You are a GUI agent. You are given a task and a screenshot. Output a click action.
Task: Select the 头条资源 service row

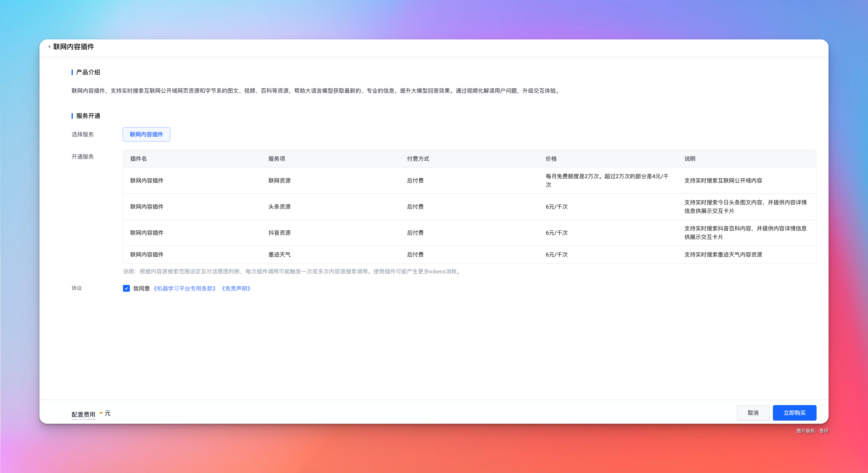click(279, 207)
